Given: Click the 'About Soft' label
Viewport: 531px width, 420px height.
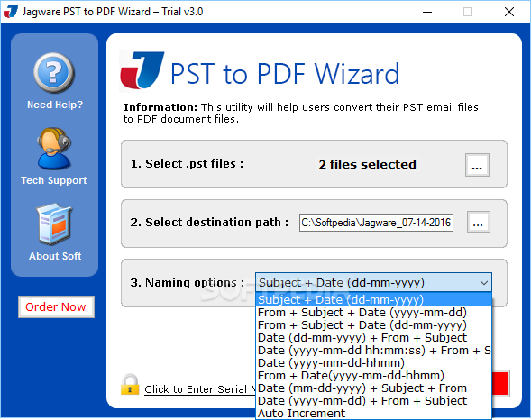Looking at the screenshot, I should (x=55, y=256).
